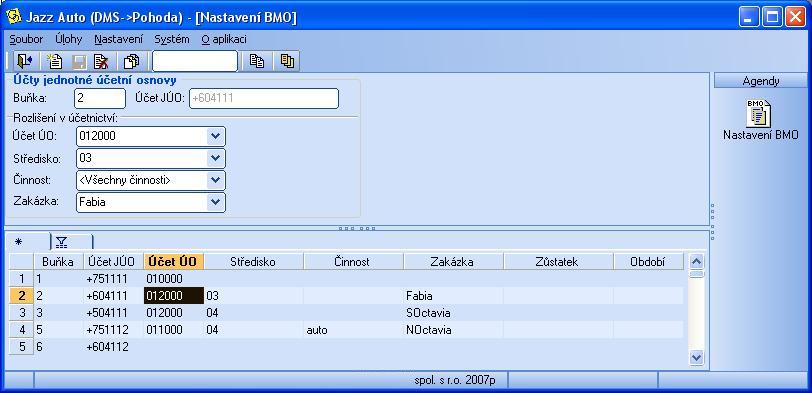The width and height of the screenshot is (812, 393).
Task: Click the exit door icon in toolbar
Action: tap(25, 62)
